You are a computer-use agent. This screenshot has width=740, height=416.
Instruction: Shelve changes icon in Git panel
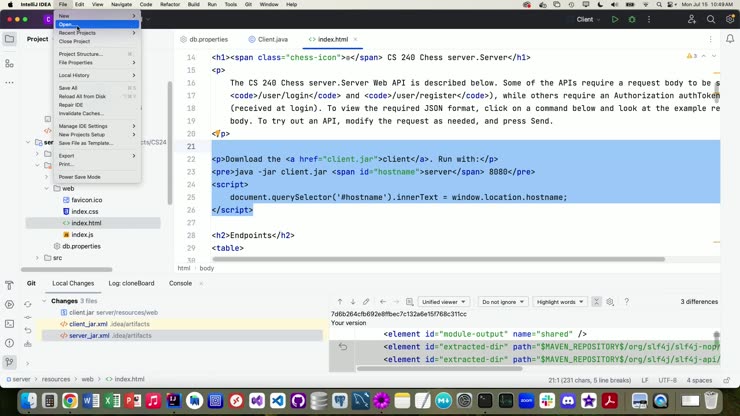28,344
